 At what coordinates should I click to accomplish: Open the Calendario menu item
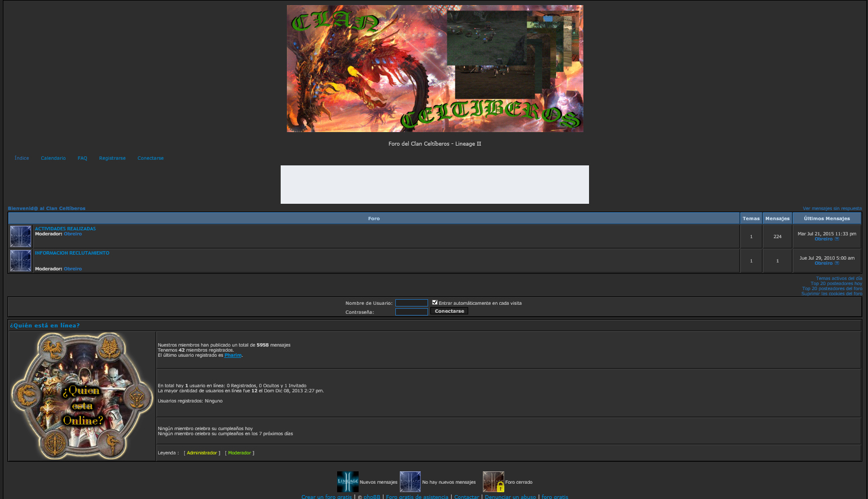pos(53,158)
